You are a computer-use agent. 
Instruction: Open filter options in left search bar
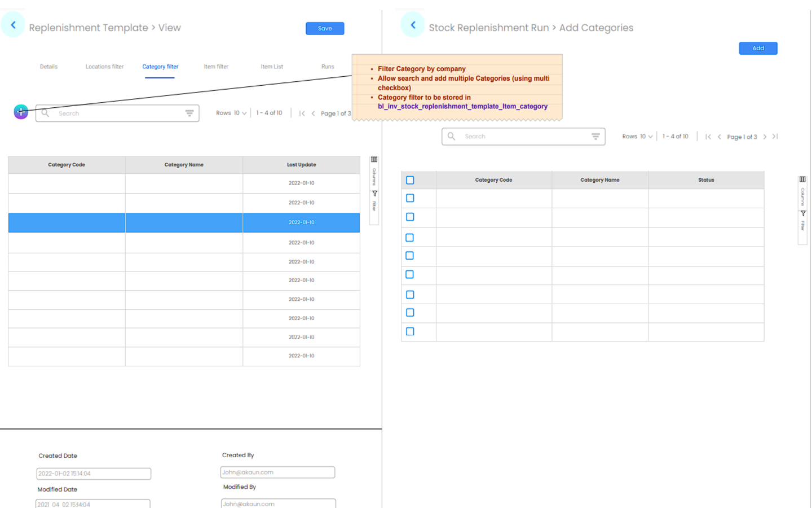pos(189,113)
